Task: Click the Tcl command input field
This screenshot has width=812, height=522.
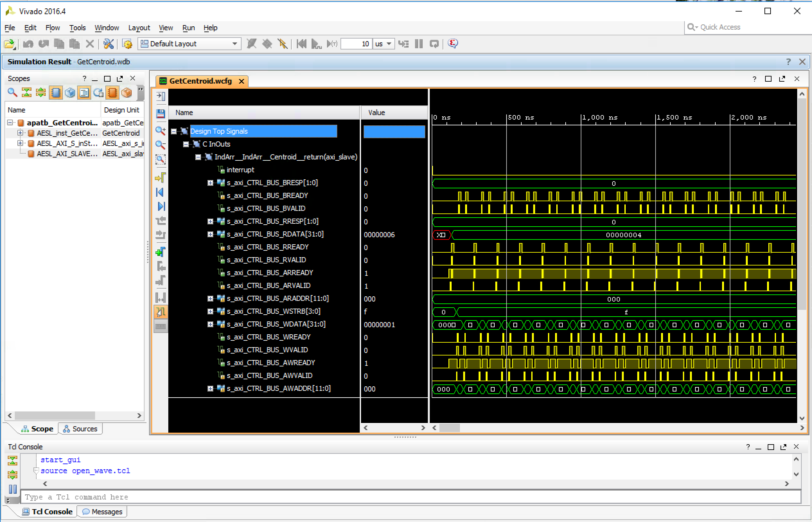Action: [411, 497]
